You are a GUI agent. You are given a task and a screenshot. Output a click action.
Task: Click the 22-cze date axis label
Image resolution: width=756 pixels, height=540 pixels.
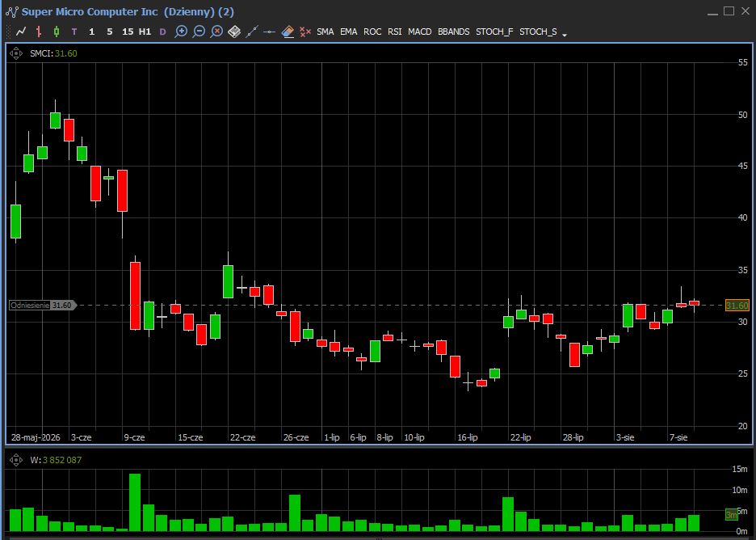coord(242,437)
